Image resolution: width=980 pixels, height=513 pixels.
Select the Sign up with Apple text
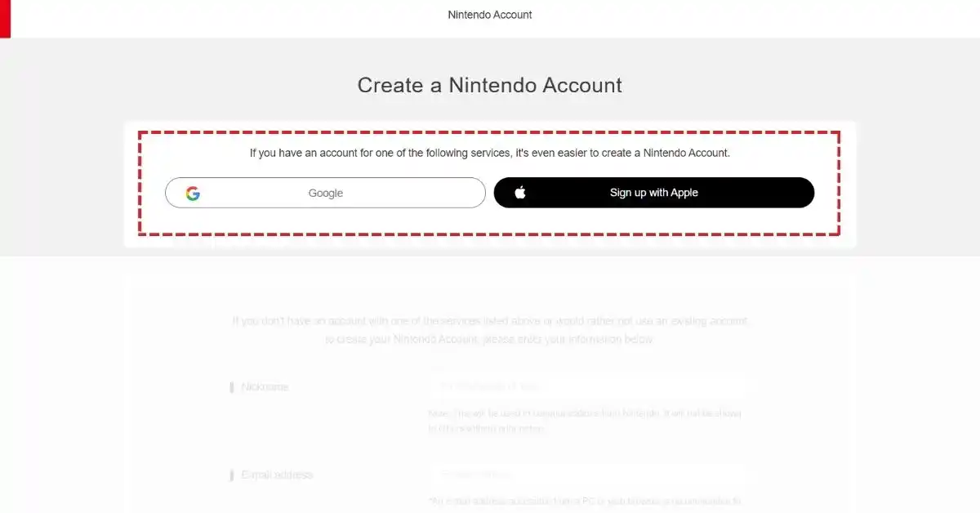pyautogui.click(x=653, y=192)
